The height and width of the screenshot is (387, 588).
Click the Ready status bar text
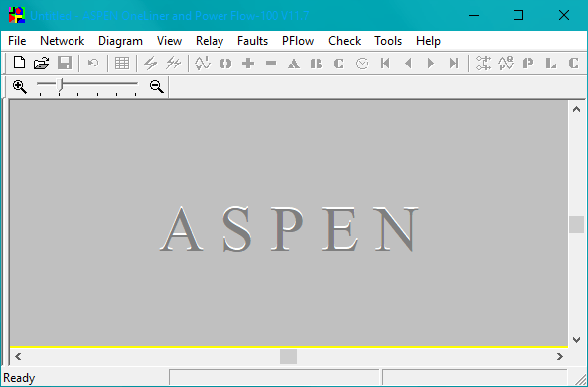coord(19,378)
